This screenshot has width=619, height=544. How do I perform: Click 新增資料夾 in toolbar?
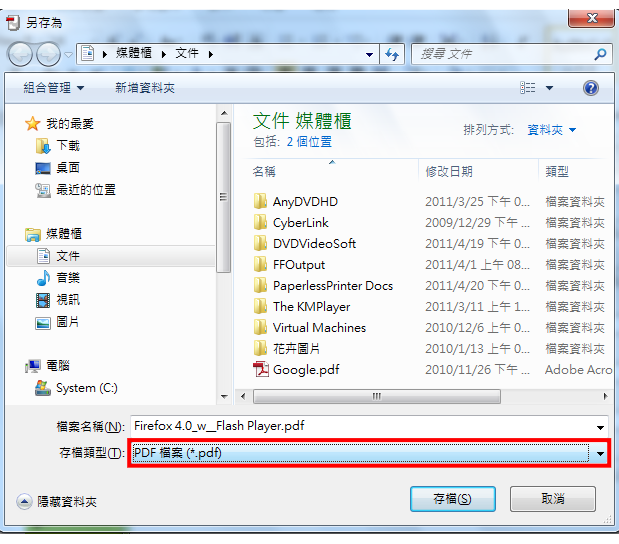click(x=145, y=88)
